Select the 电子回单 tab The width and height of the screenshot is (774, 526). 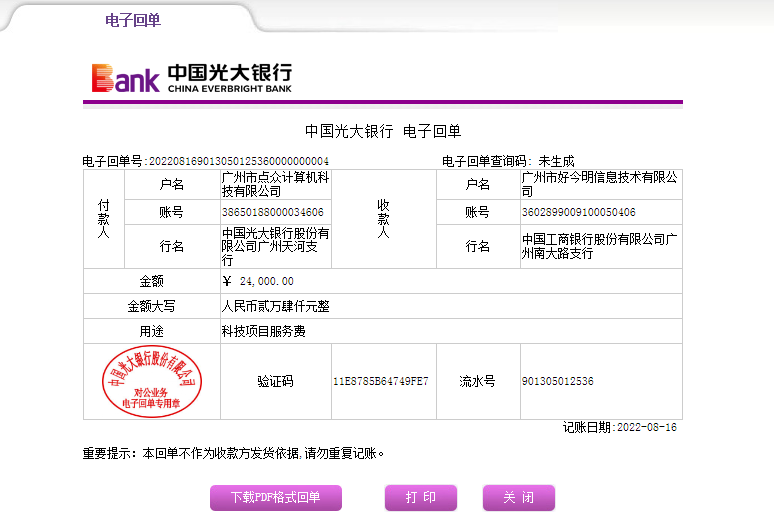point(132,20)
